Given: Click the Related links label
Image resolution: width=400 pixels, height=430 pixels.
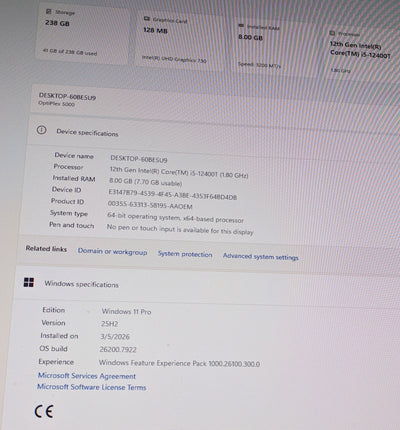Looking at the screenshot, I should point(46,249).
